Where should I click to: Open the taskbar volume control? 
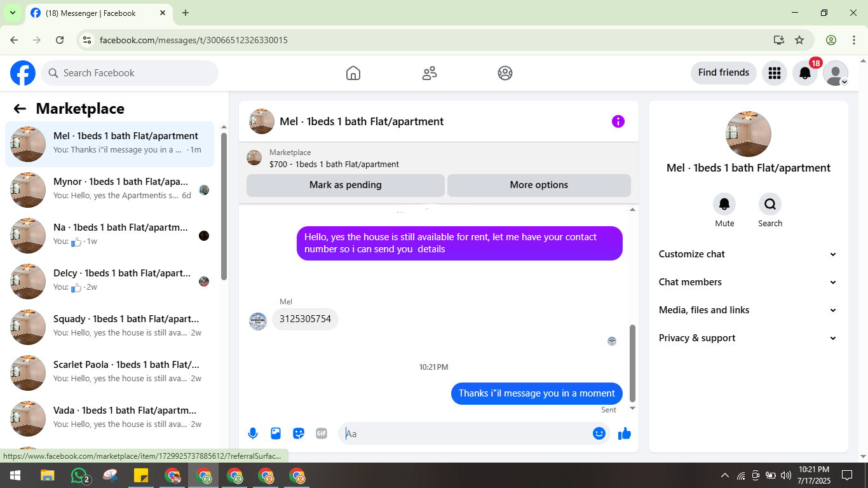786,475
